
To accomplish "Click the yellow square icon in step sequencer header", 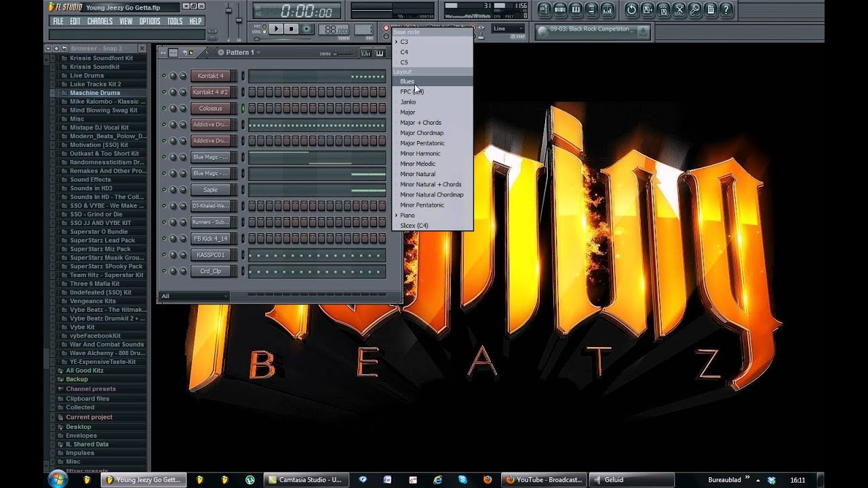I will [x=191, y=53].
